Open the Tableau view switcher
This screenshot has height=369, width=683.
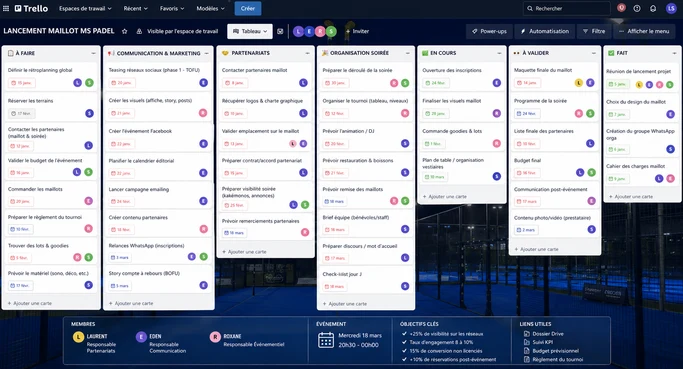[250, 31]
